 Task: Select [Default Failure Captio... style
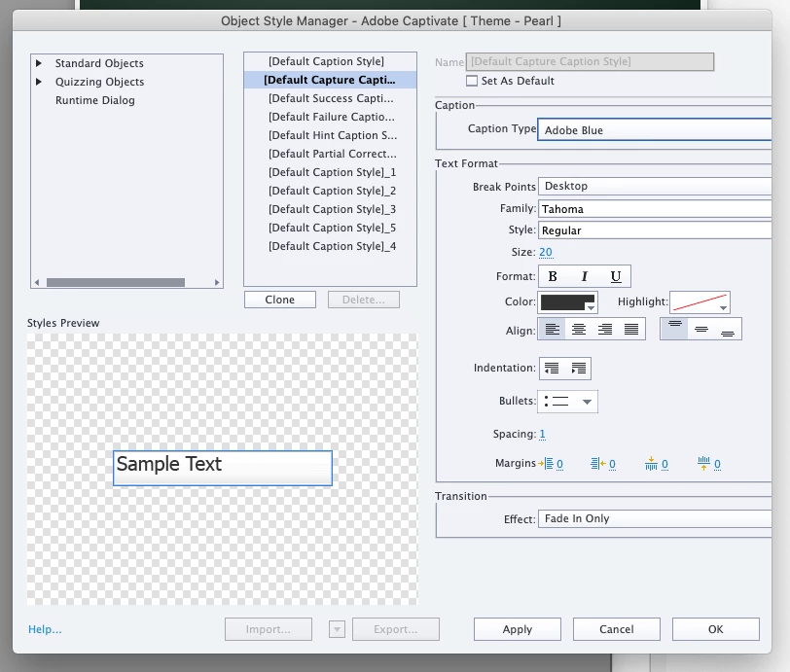pos(330,117)
